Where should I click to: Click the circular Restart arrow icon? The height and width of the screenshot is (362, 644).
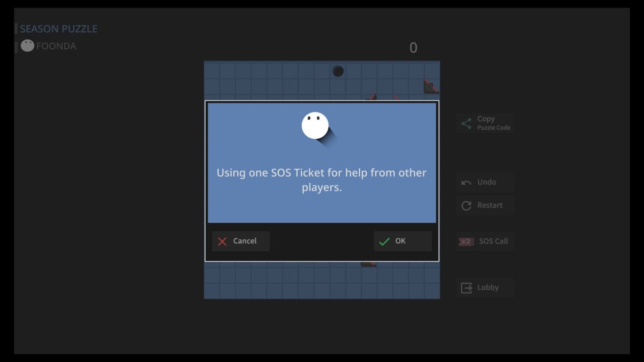(466, 206)
